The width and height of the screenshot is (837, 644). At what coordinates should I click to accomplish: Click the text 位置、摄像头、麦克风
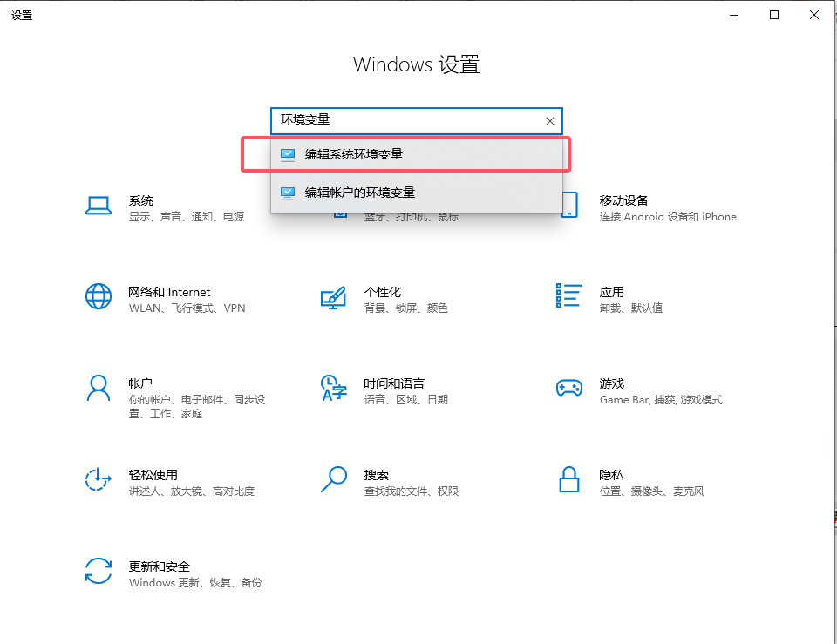[652, 491]
